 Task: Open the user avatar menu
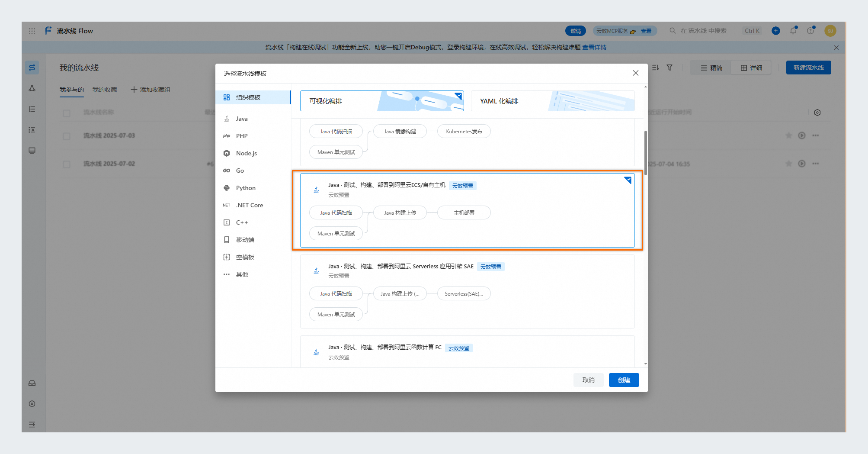[830, 31]
